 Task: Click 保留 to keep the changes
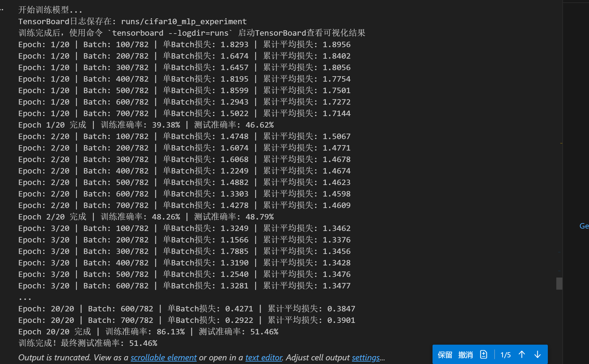point(445,355)
